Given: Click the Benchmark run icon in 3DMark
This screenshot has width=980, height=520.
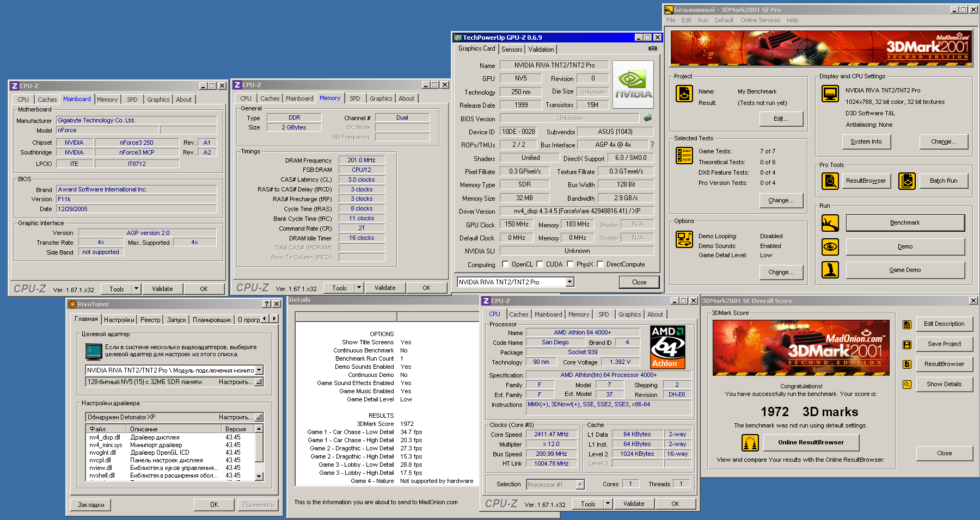Looking at the screenshot, I should (830, 223).
